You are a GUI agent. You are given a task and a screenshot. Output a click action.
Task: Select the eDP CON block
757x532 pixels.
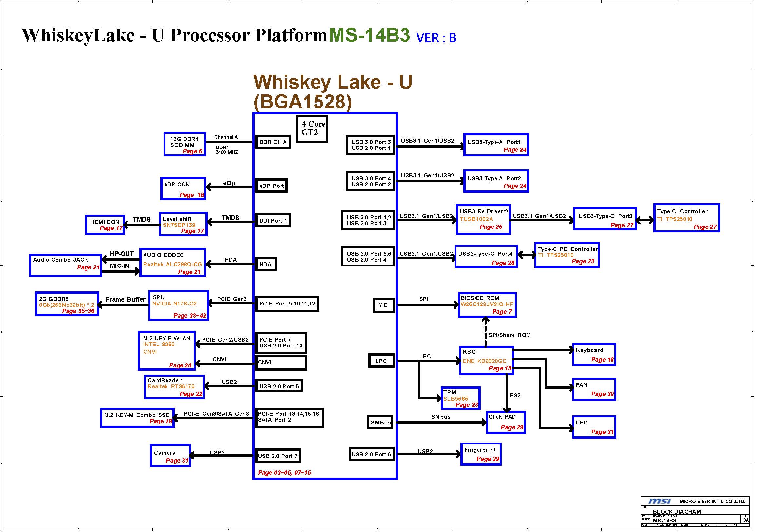(x=183, y=189)
